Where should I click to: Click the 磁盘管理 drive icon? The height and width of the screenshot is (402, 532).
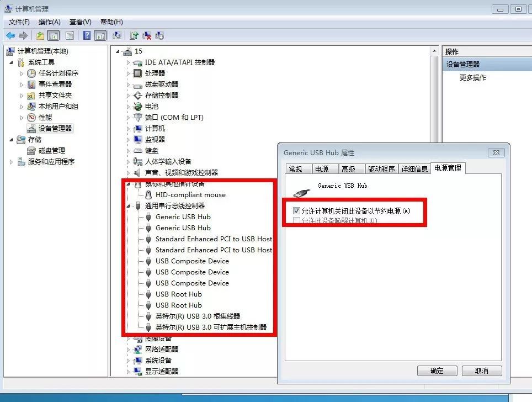(x=31, y=150)
